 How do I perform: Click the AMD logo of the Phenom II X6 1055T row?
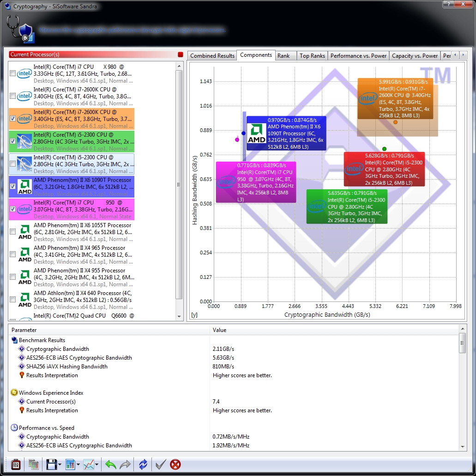pos(25,232)
